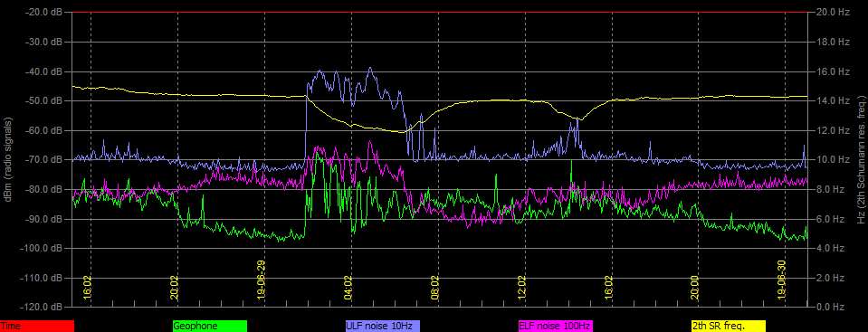Image resolution: width=868 pixels, height=332 pixels.
Task: Click the dBm (radio signals) axis title
Action: coord(9,159)
